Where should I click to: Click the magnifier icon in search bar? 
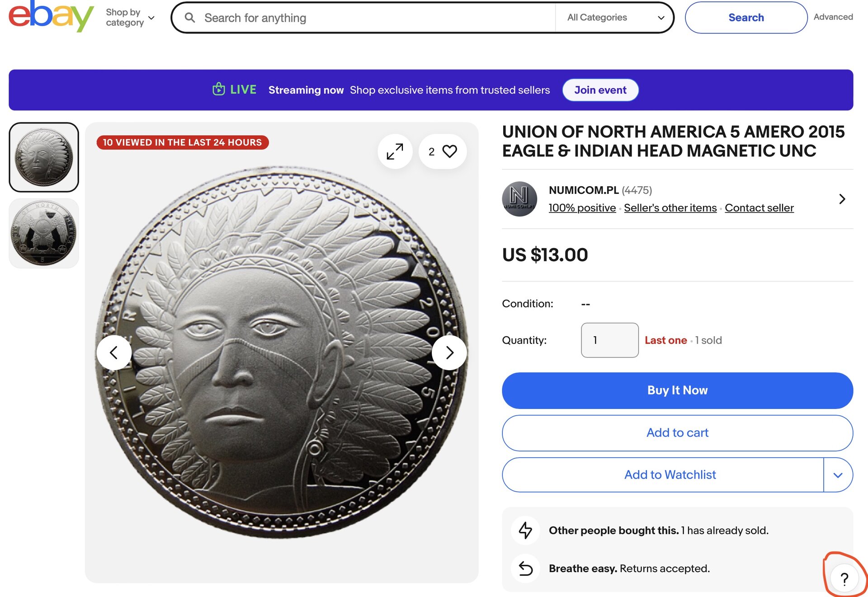click(190, 18)
